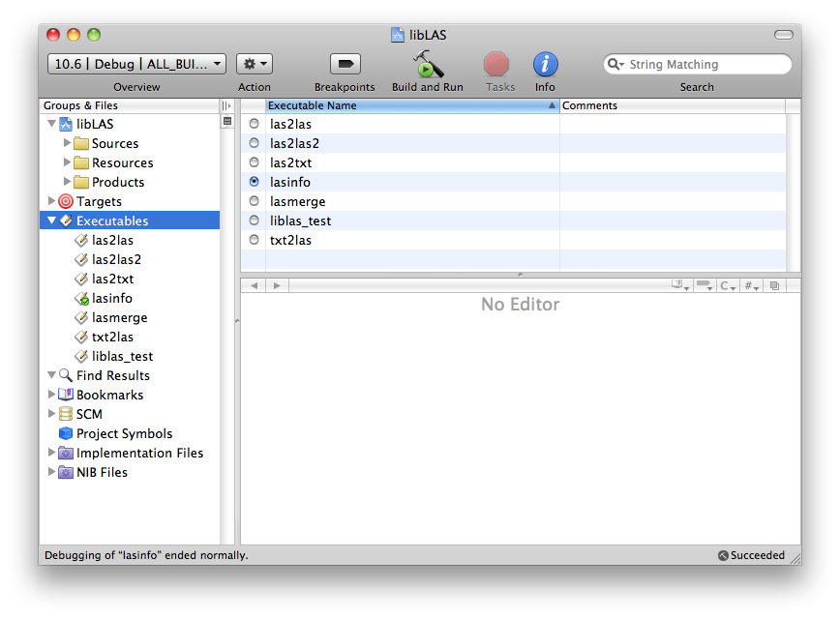This screenshot has height=618, width=840.
Task: Open the Info inspector icon
Action: coord(545,65)
